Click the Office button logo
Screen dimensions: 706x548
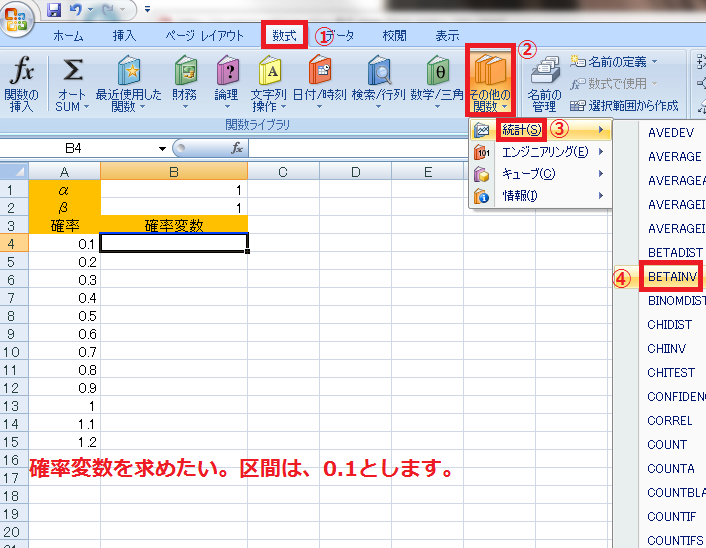click(x=17, y=20)
